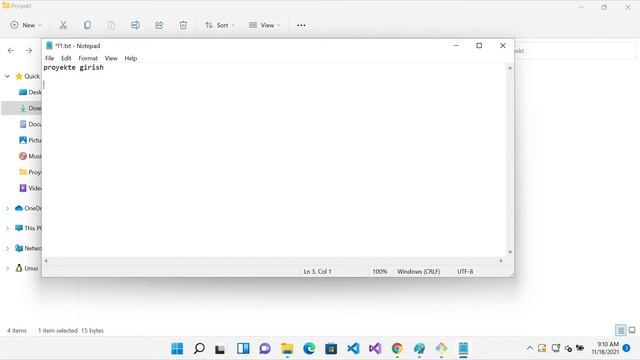Click the text line 'proyekte girish' in Notepad
This screenshot has width=640, height=360.
click(x=73, y=67)
